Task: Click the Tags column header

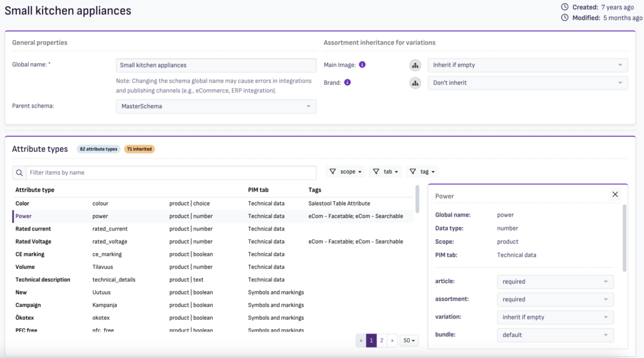Action: [314, 190]
